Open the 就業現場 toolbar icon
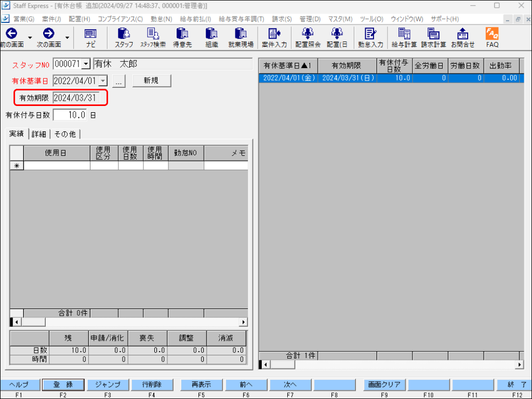 click(241, 37)
